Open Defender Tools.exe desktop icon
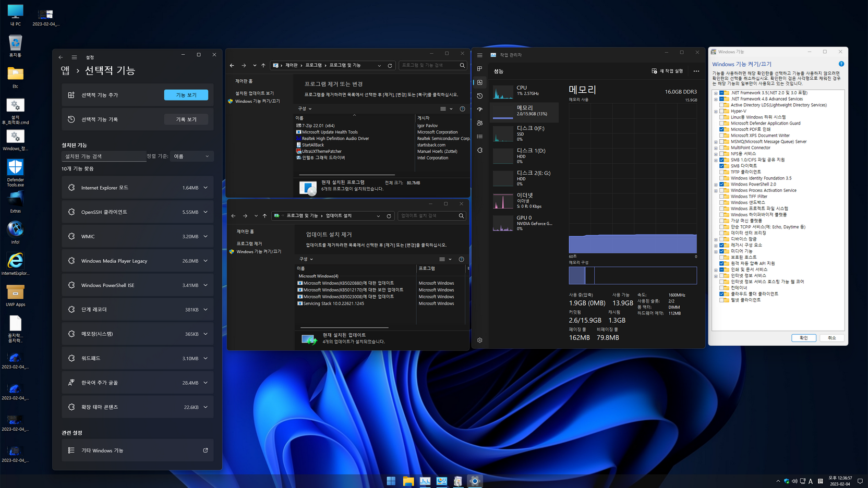The image size is (868, 488). tap(15, 173)
